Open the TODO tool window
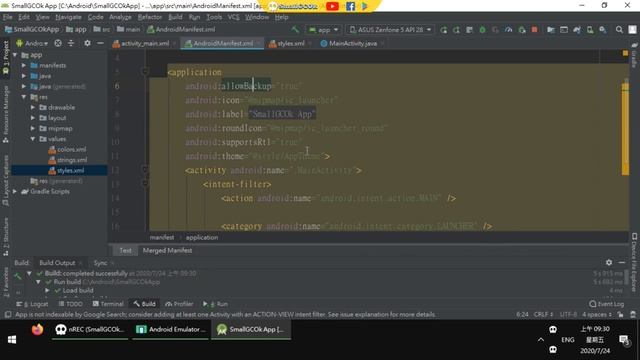This screenshot has width=640, height=360. [71, 304]
